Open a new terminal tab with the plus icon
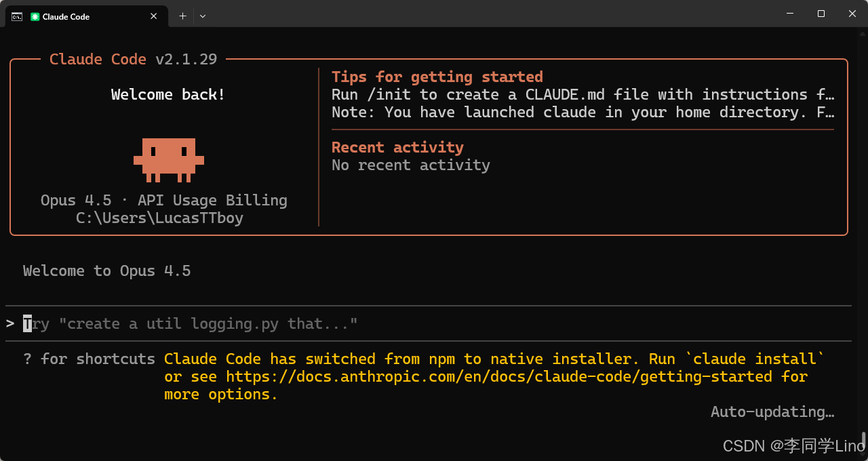 [x=182, y=16]
